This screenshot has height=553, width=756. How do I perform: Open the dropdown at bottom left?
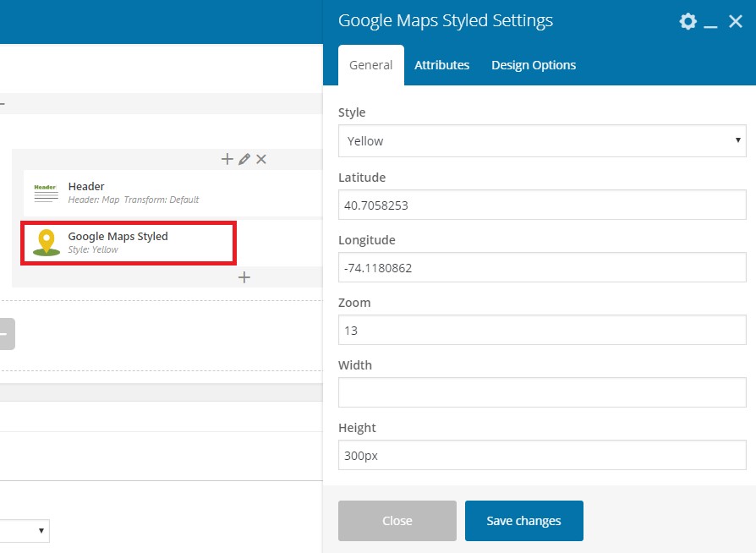[25, 531]
